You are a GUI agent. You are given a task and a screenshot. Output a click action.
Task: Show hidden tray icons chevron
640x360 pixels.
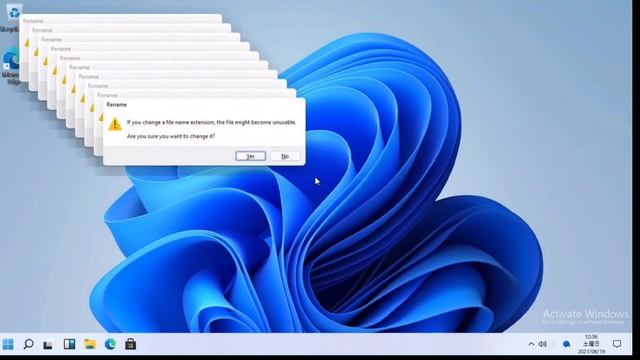[531, 344]
